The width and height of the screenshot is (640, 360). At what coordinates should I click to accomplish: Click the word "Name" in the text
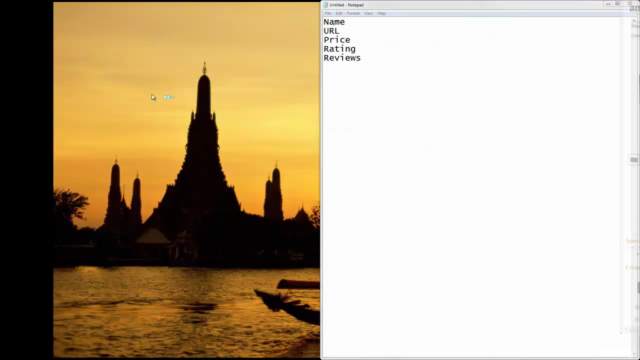(334, 22)
